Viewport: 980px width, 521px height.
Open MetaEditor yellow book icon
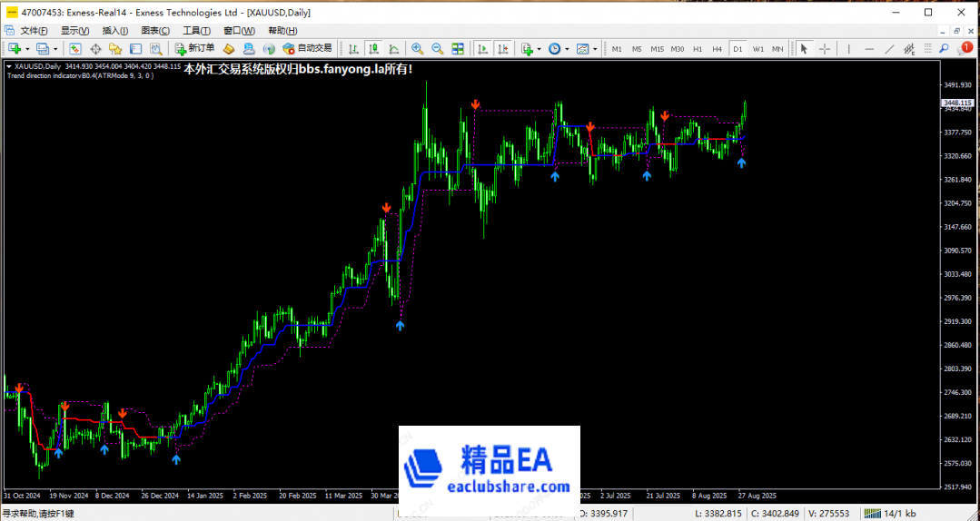[x=229, y=49]
